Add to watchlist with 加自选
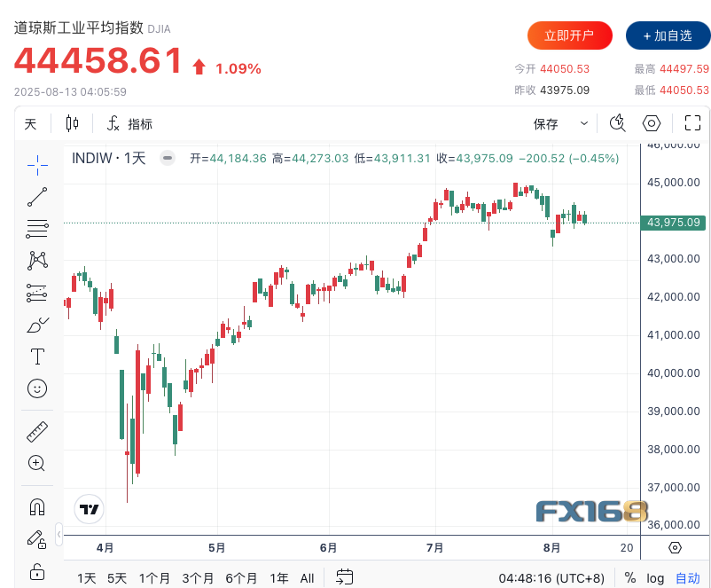 pyautogui.click(x=668, y=35)
